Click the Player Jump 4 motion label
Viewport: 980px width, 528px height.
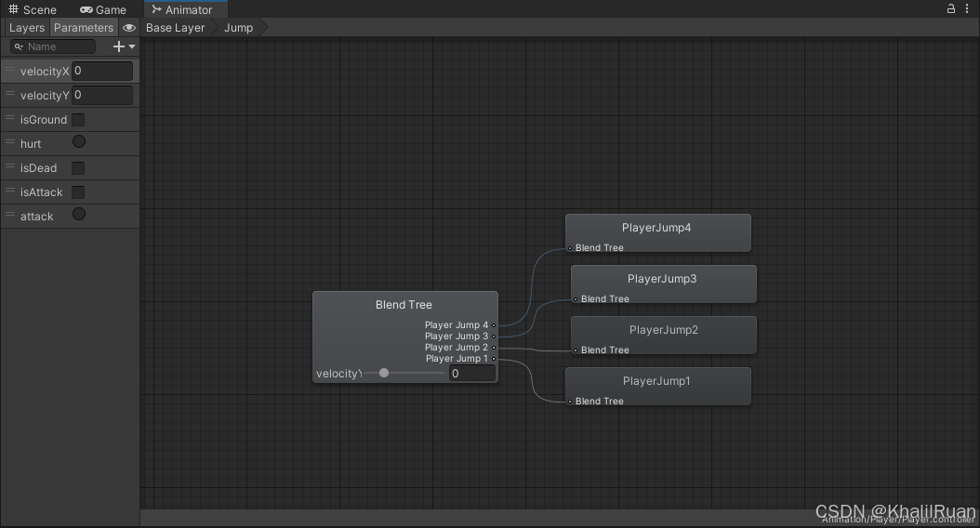coord(457,325)
